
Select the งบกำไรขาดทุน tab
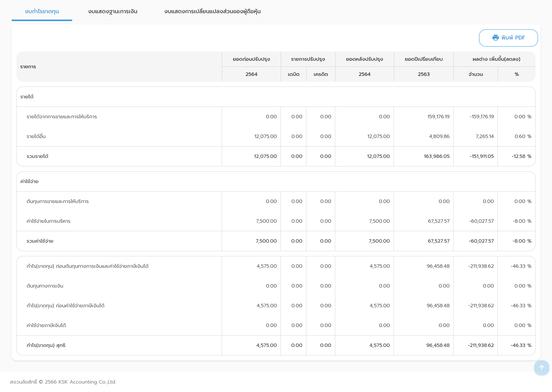click(42, 11)
